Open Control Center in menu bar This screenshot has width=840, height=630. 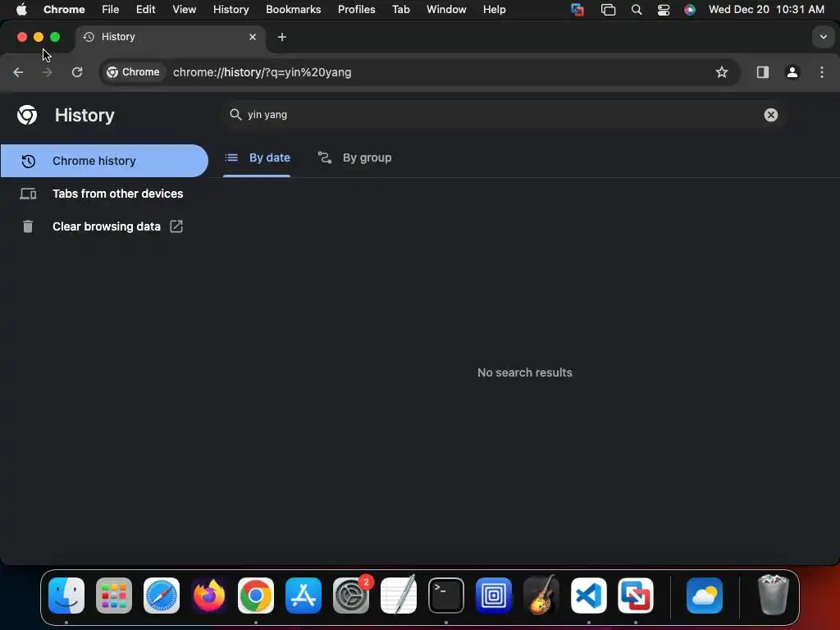(x=663, y=10)
